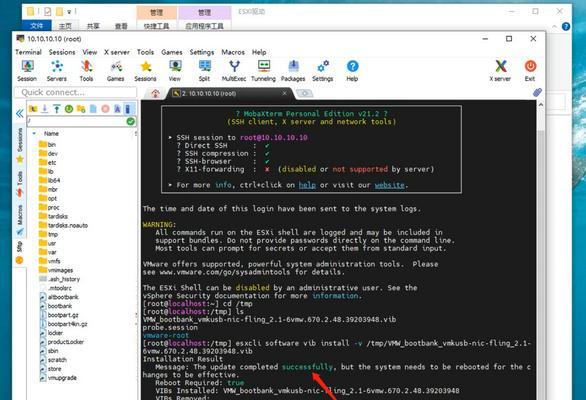Select the bootpart.gz file
Image resolution: width=586 pixels, height=400 pixels.
[x=59, y=315]
